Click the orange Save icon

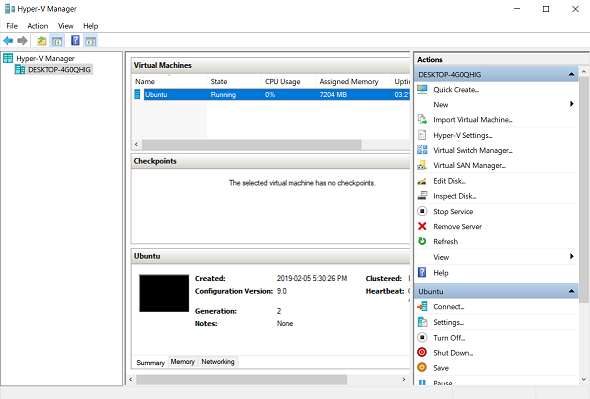click(422, 367)
